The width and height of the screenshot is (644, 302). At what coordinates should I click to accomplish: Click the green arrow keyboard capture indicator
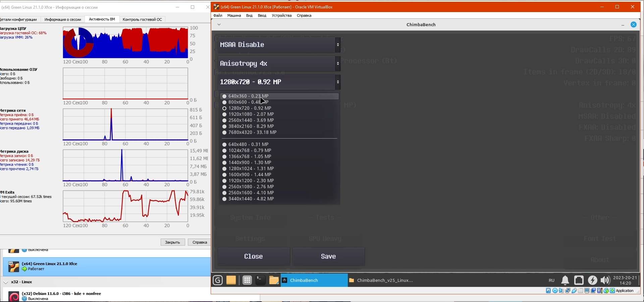[612, 291]
